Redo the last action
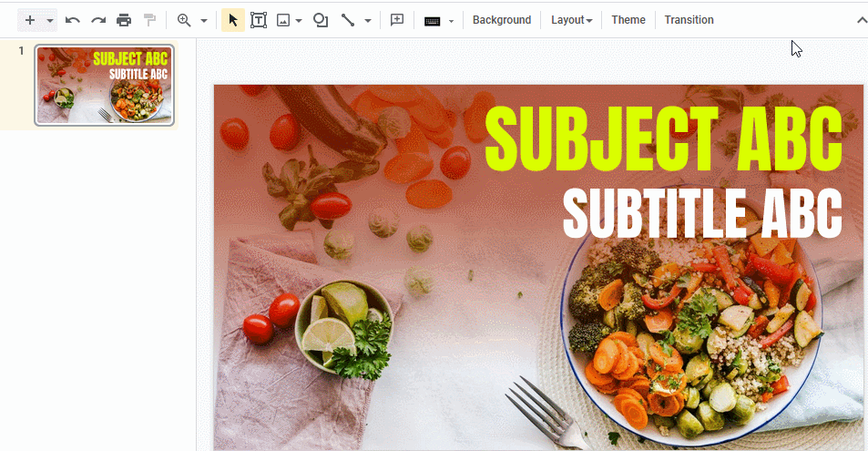The image size is (868, 451). pos(98,20)
